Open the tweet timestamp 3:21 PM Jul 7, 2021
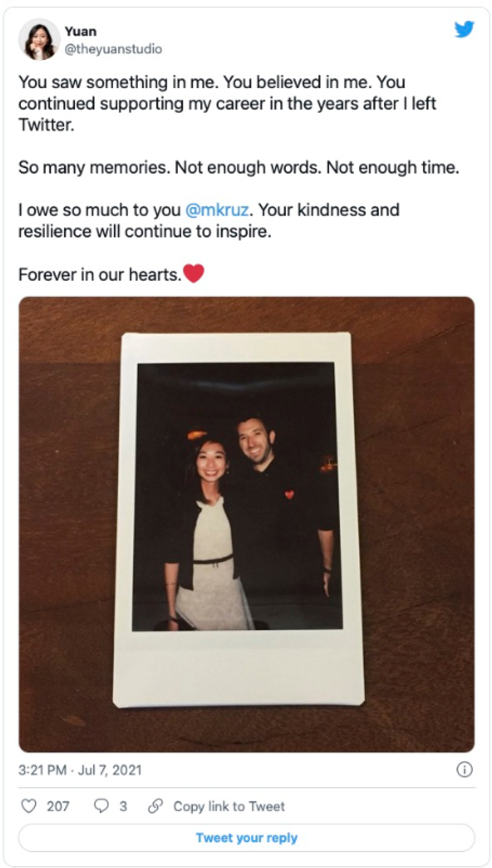Image resolution: width=492 pixels, height=868 pixels. tap(80, 770)
